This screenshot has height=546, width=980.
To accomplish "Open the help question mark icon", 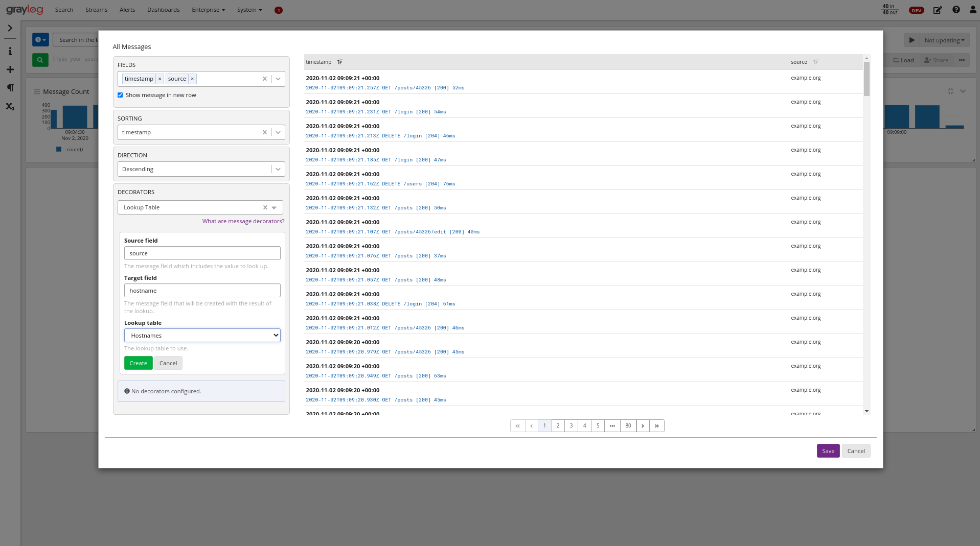I will click(955, 10).
